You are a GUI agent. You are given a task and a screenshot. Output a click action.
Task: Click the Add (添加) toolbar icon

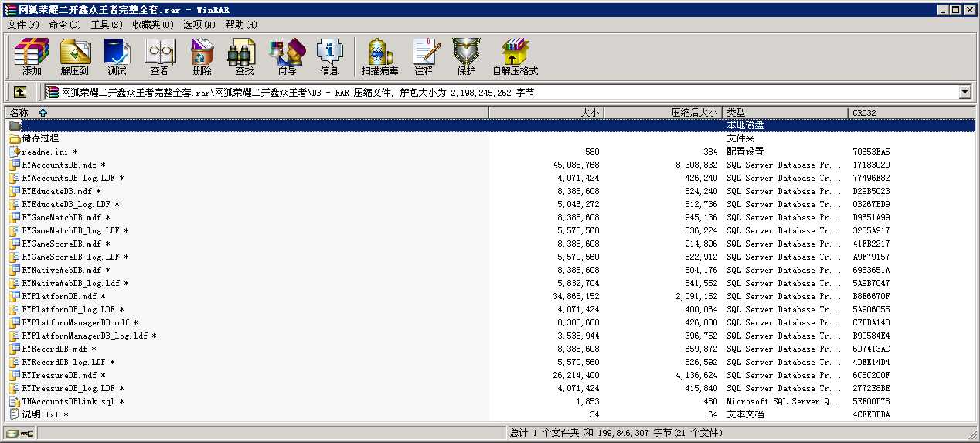click(x=32, y=57)
